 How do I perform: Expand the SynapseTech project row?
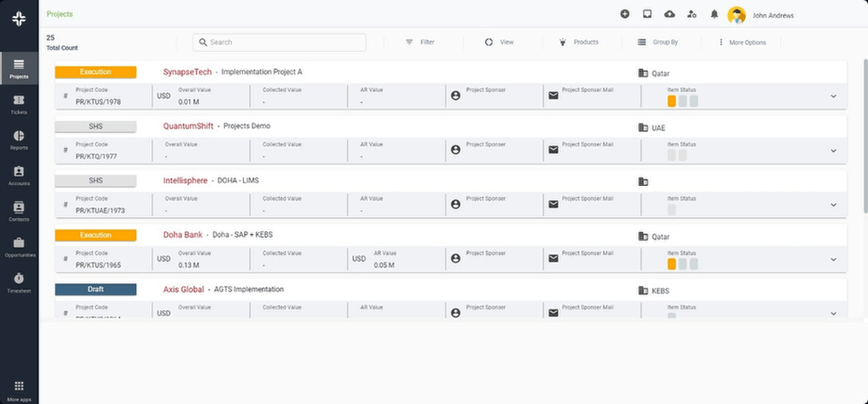point(833,96)
